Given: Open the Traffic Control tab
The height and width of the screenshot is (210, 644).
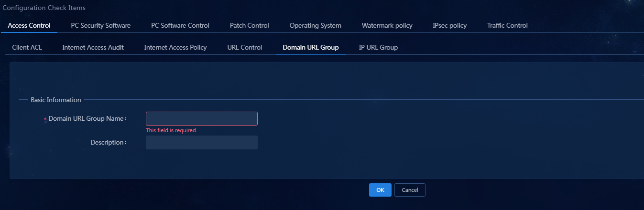Looking at the screenshot, I should tap(507, 25).
